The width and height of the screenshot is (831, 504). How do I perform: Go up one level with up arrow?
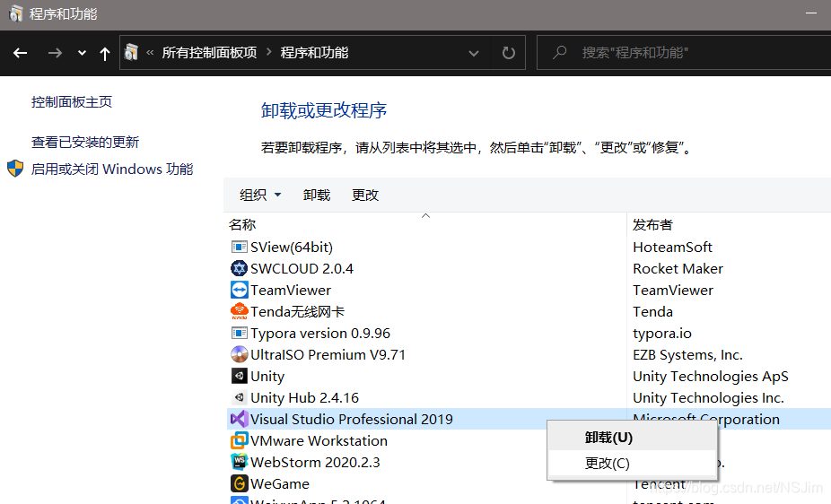point(105,54)
